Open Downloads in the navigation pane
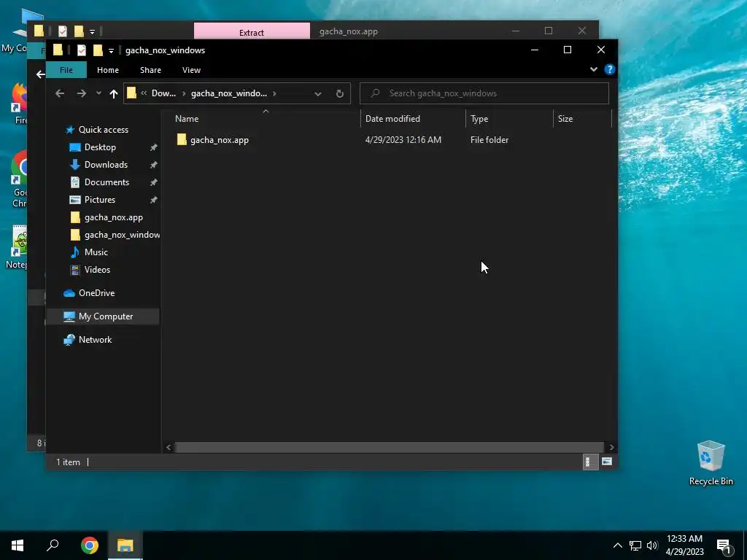This screenshot has height=560, width=747. [x=106, y=165]
